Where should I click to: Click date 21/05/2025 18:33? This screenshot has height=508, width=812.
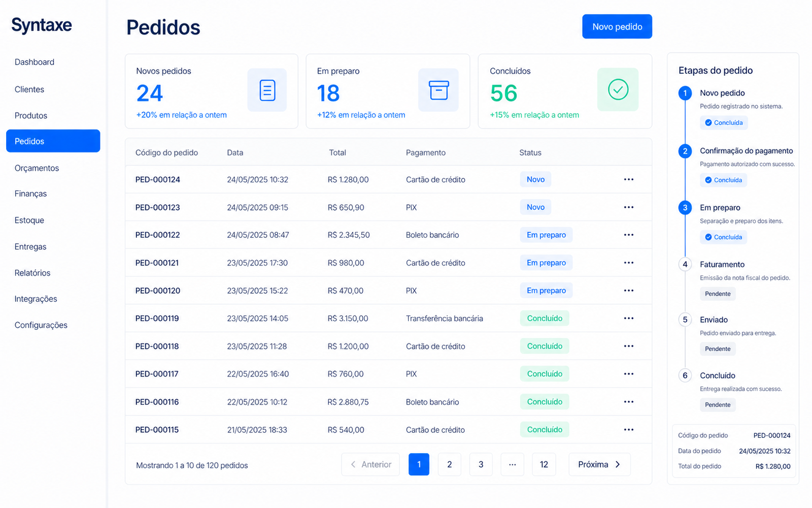coord(257,430)
